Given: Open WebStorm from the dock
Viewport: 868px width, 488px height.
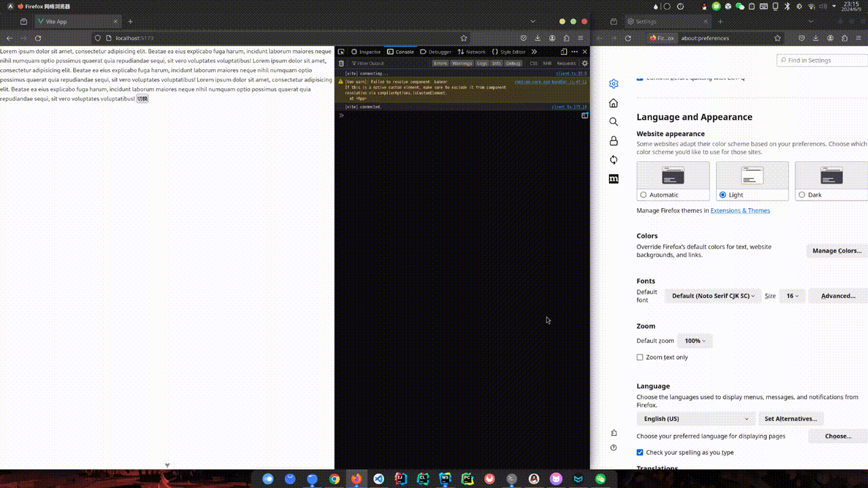Looking at the screenshot, I should (x=445, y=479).
